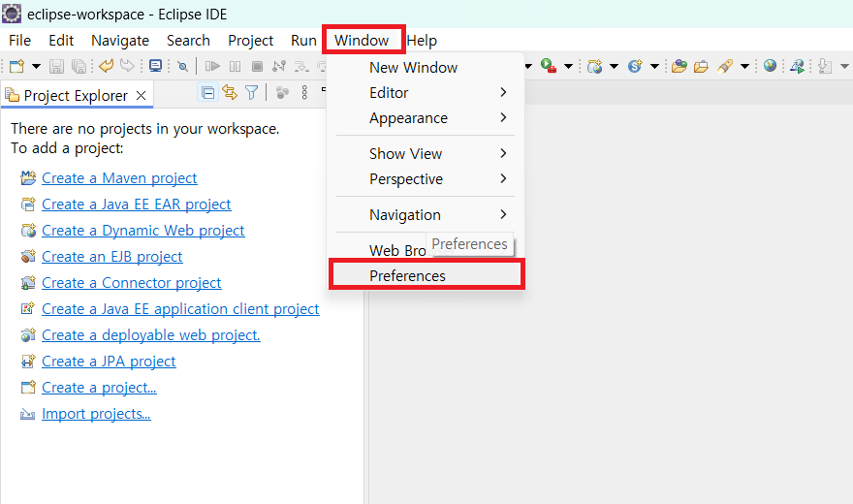Open the Next Annotation dropdown arrow

845,66
